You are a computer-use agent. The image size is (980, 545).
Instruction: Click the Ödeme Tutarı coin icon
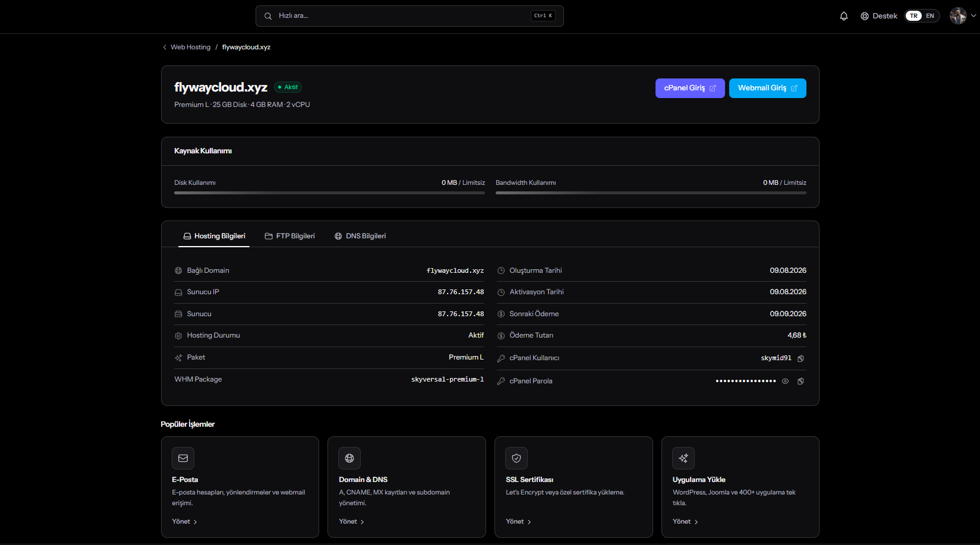(501, 336)
